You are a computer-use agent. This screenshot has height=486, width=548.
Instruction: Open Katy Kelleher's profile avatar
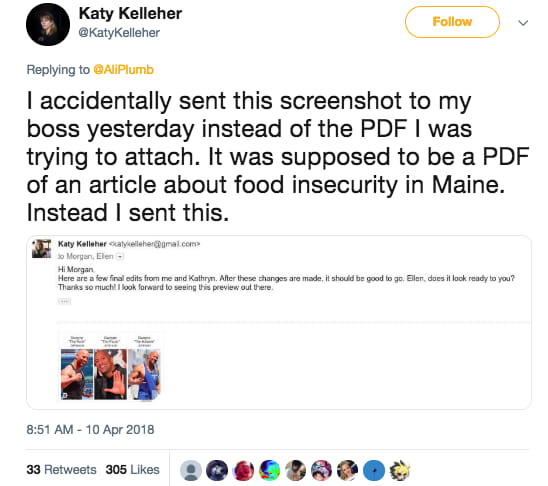(48, 24)
